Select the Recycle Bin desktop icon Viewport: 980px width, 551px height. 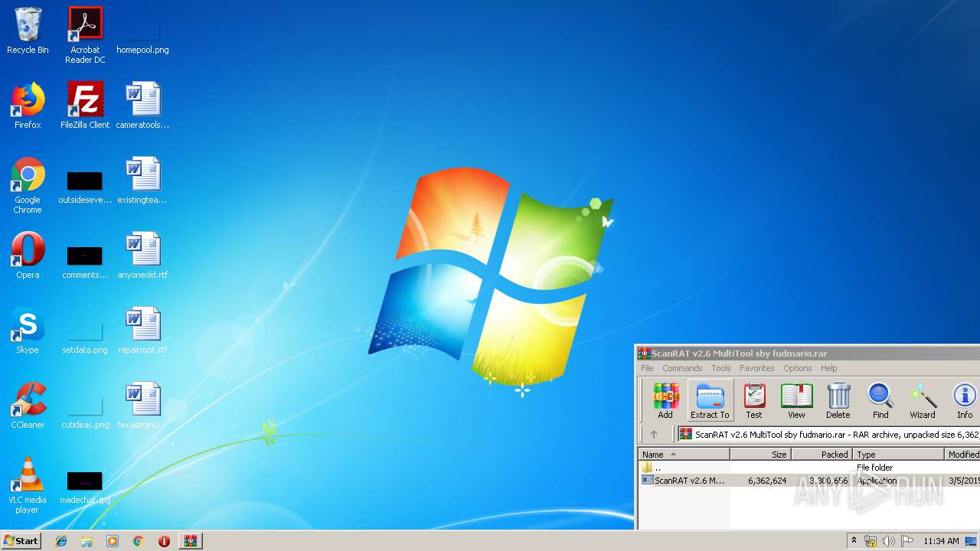click(28, 31)
